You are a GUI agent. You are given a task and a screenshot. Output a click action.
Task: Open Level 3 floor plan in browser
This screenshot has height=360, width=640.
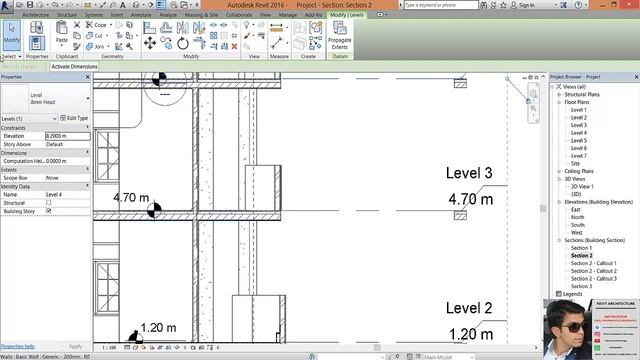click(x=578, y=125)
